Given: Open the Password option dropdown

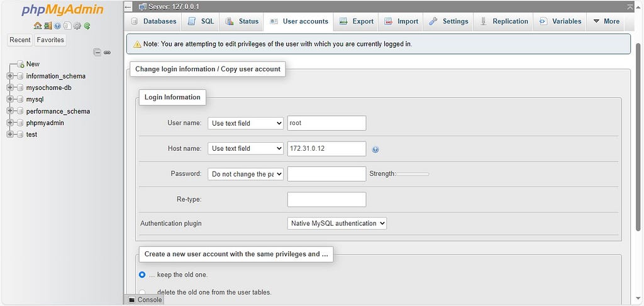Looking at the screenshot, I should (x=246, y=174).
